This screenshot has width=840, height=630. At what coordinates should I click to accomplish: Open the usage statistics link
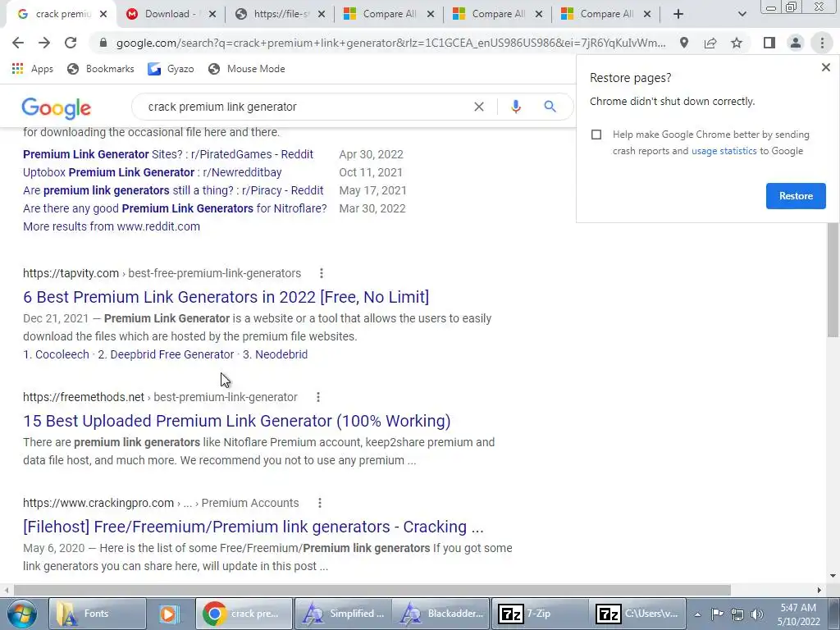point(724,151)
